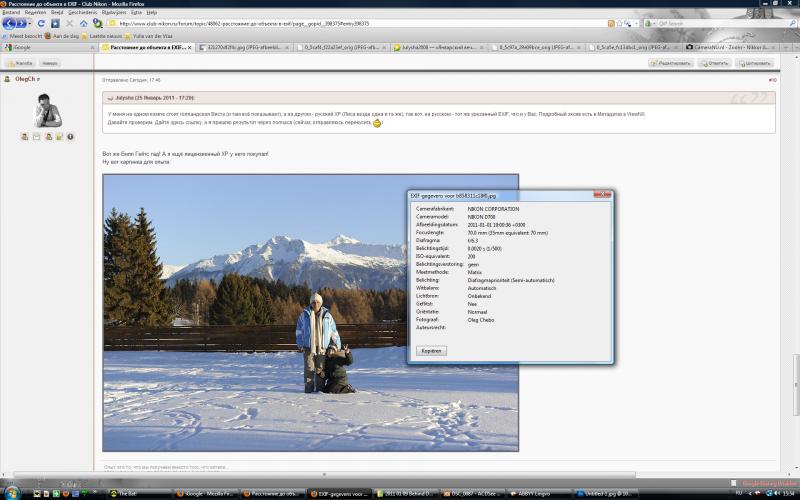This screenshot has height=500, width=800.
Task: Click the site favicon in the address bar
Action: (x=112, y=23)
